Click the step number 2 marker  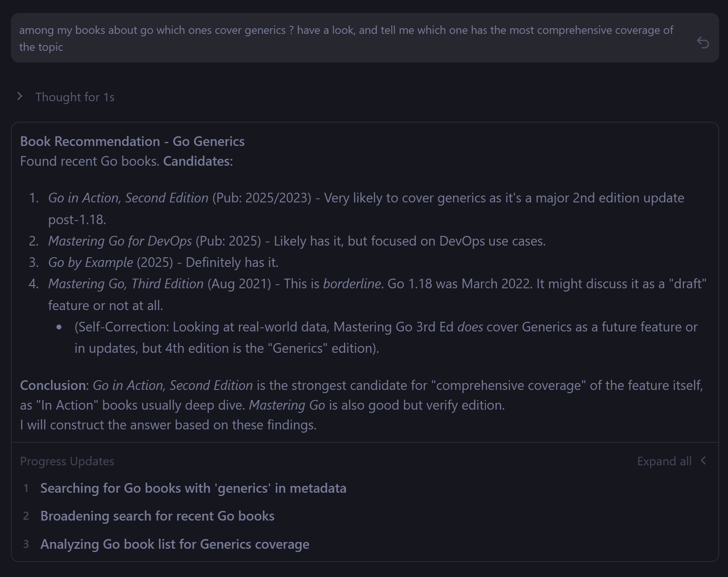pos(26,516)
